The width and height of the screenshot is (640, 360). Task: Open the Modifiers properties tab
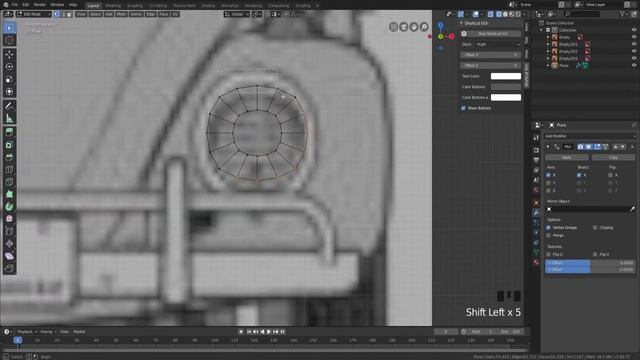(536, 213)
